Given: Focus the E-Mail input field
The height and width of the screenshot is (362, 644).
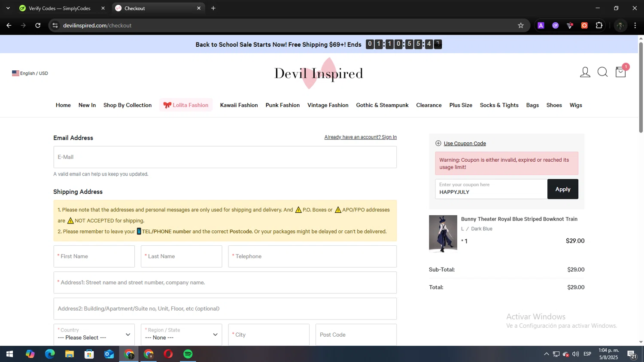Looking at the screenshot, I should click(x=225, y=157).
